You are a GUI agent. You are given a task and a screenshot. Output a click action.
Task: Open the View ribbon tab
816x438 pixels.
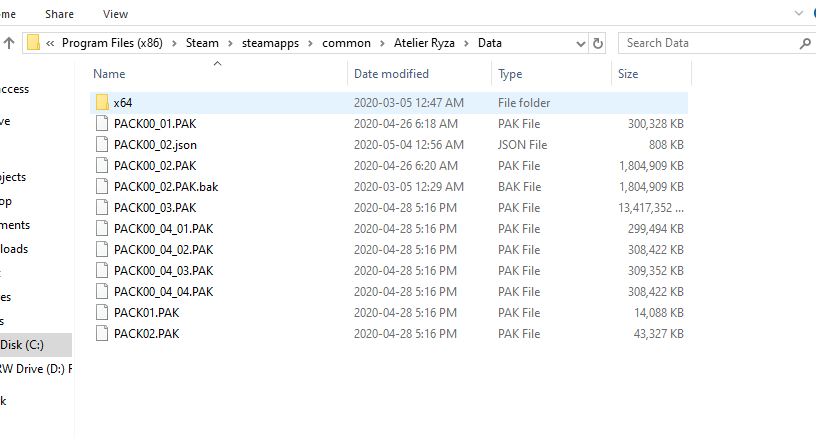(115, 14)
